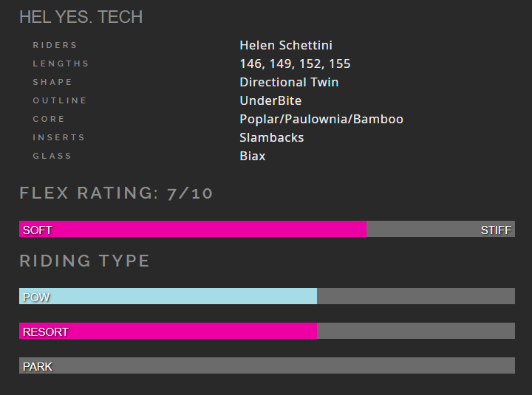Viewport: 532px width, 395px height.
Task: Click the HEL YES. TECH heading
Action: pyautogui.click(x=81, y=17)
